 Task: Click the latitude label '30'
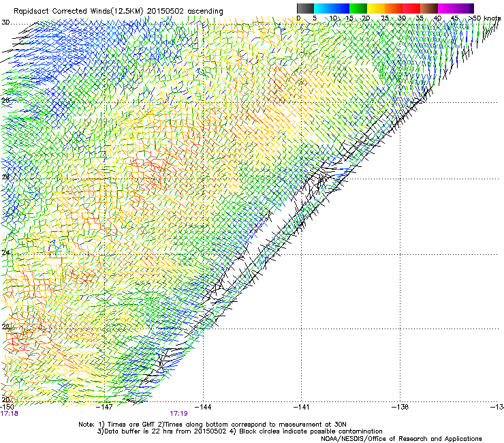pyautogui.click(x=5, y=22)
